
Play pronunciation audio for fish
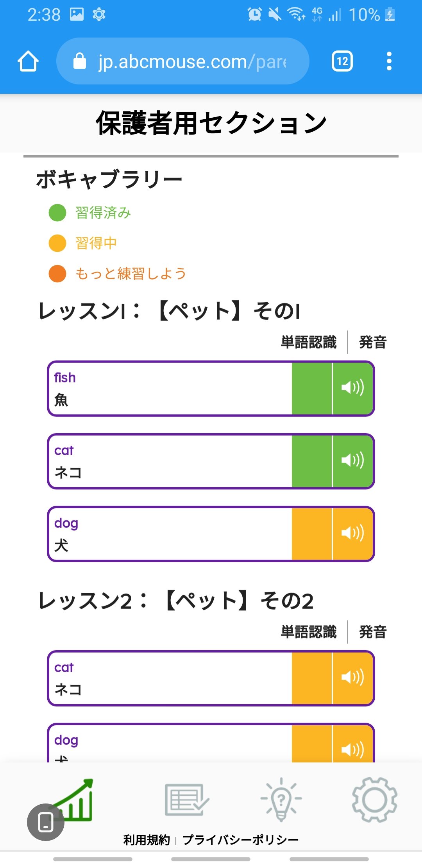[353, 388]
